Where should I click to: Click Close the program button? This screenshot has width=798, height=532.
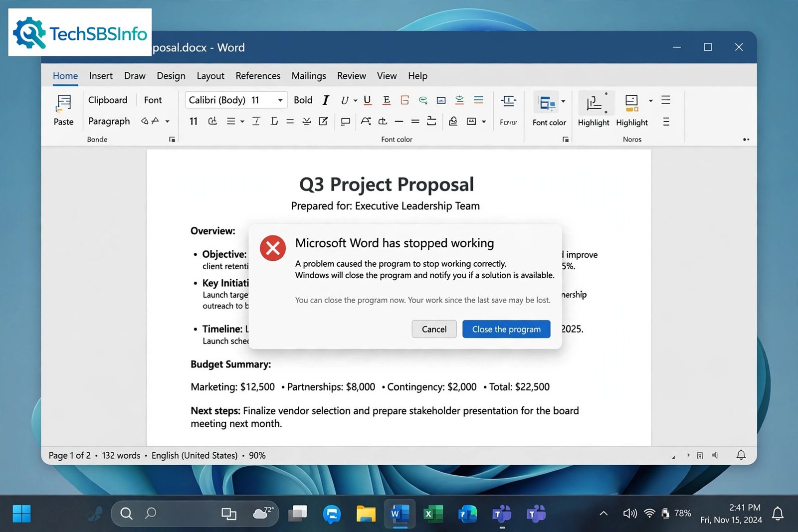(506, 329)
